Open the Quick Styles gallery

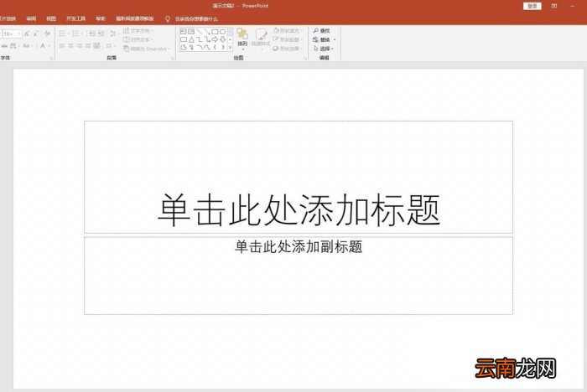[x=261, y=38]
